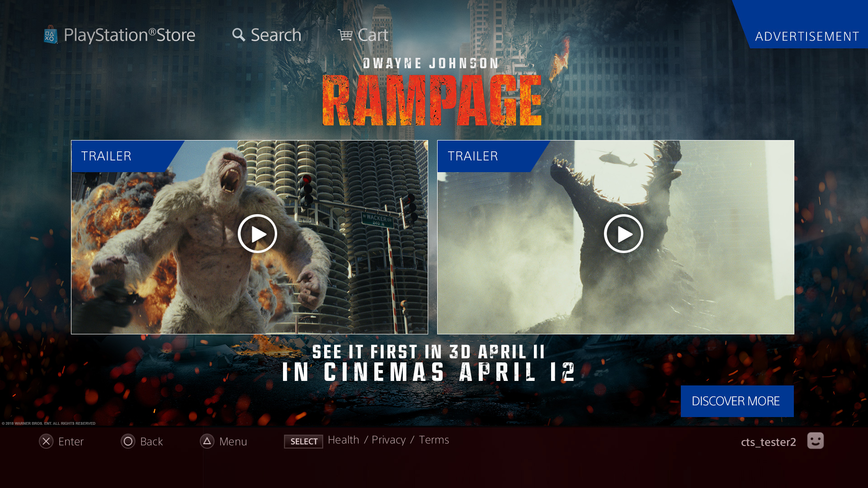Open the crocodile and helicopter trailer thumbnail

[x=616, y=237]
